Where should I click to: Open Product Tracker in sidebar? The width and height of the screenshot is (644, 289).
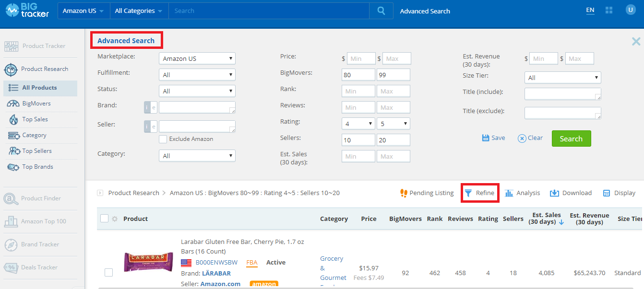tap(35, 46)
